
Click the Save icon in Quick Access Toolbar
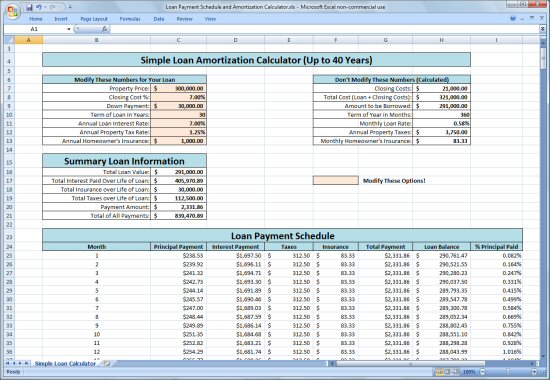[x=30, y=7]
